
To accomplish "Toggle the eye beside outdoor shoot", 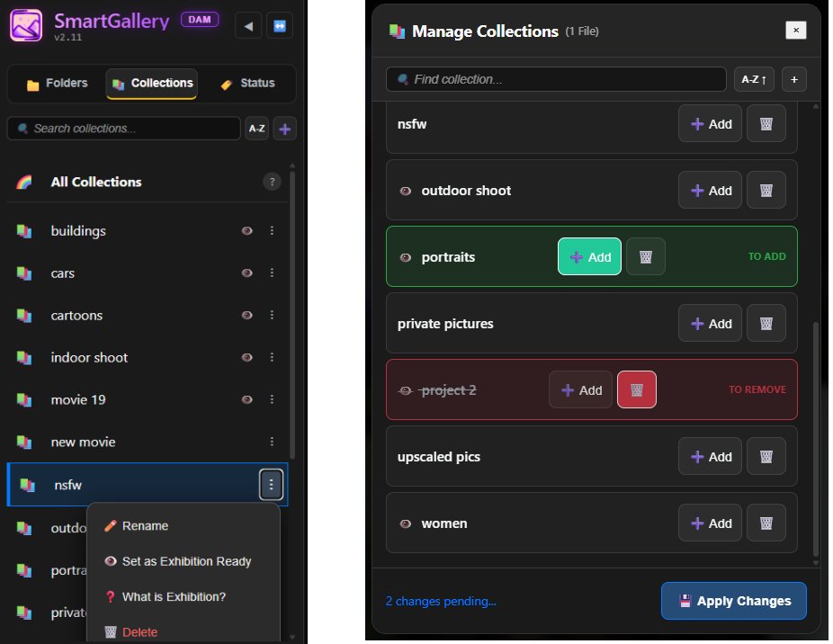I will point(406,191).
